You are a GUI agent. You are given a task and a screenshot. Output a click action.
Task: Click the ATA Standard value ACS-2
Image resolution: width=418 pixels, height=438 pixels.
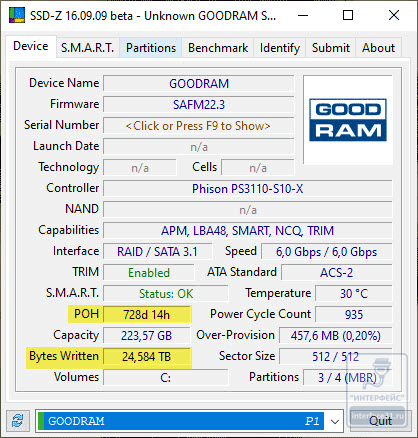coord(336,273)
